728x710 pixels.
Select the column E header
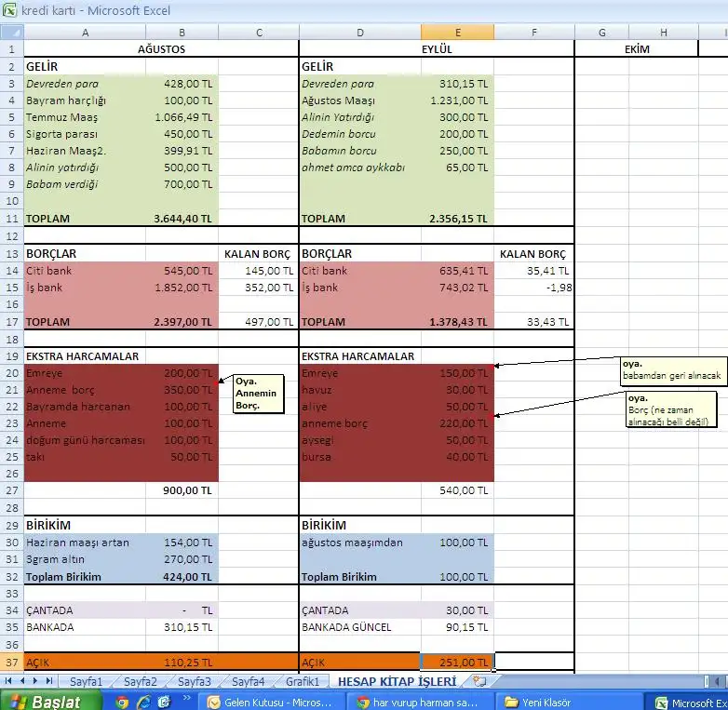tap(457, 33)
